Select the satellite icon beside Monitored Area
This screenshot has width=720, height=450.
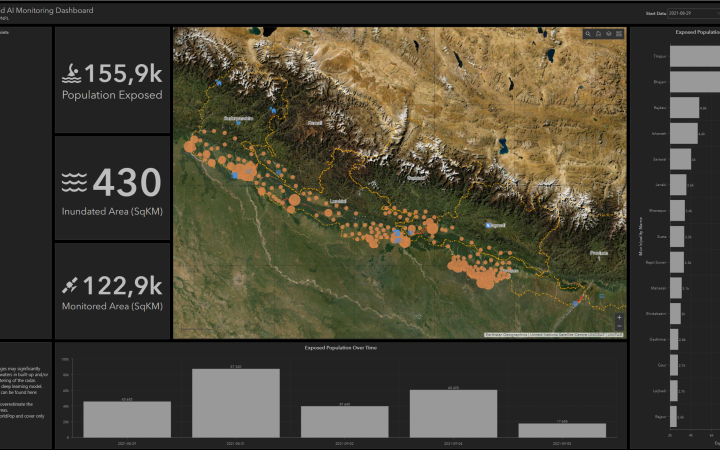point(70,286)
